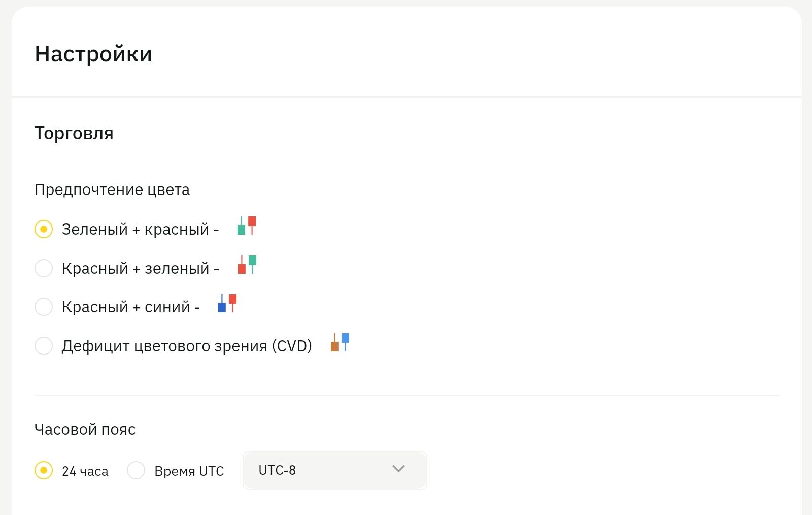
Task: Choose the Красный + синий color radio
Action: pos(44,307)
